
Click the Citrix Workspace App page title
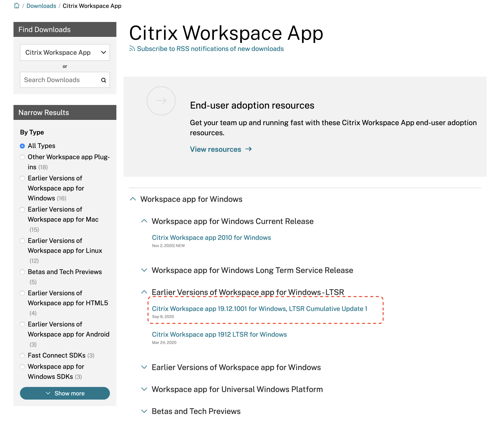(x=226, y=33)
